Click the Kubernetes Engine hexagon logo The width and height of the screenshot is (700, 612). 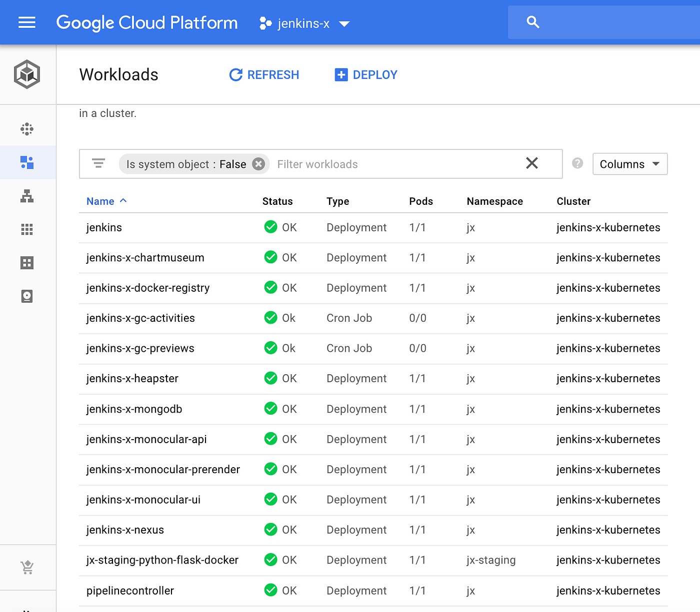tap(27, 74)
